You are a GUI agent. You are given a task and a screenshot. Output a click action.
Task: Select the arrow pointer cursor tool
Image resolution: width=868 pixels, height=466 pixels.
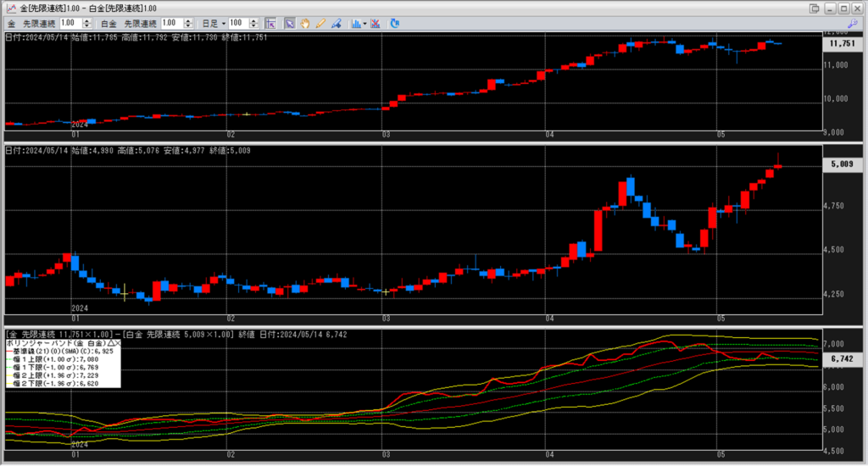pyautogui.click(x=289, y=23)
